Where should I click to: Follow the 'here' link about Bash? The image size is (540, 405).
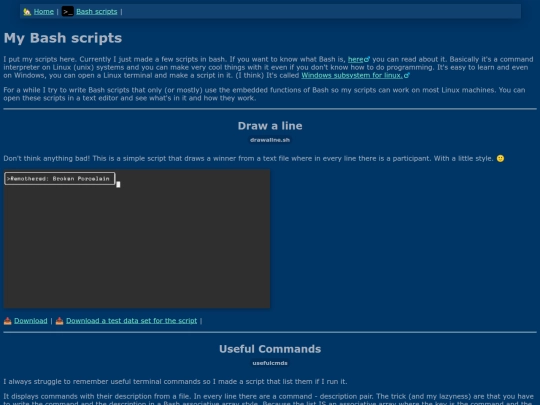(x=356, y=59)
